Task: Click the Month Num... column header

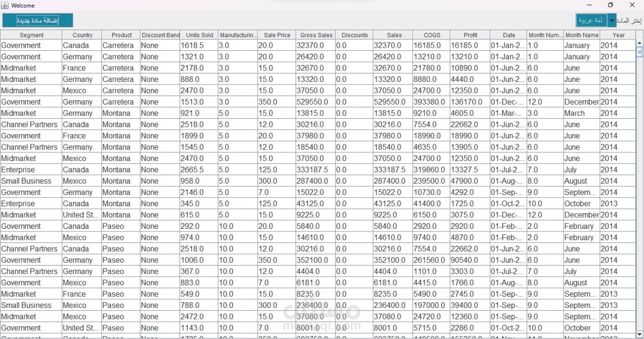Action: 545,35
